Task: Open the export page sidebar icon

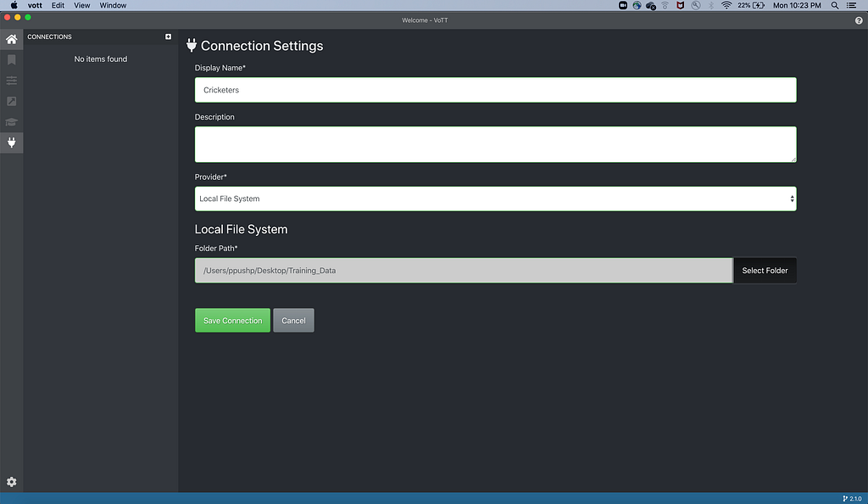Action: click(x=12, y=101)
